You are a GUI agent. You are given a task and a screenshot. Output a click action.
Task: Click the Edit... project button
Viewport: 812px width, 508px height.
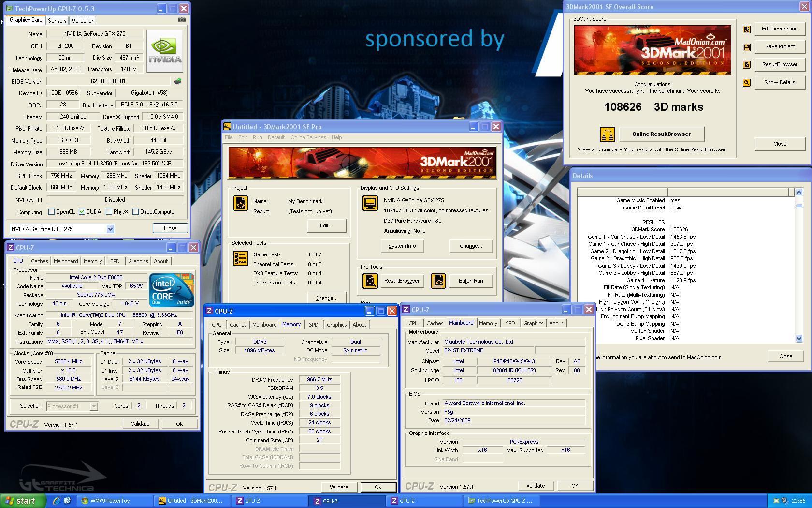pyautogui.click(x=327, y=225)
